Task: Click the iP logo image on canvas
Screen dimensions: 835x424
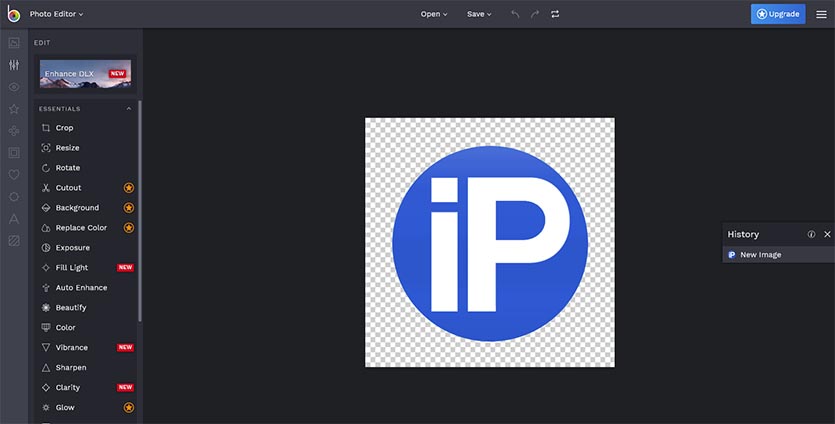Action: click(x=489, y=243)
